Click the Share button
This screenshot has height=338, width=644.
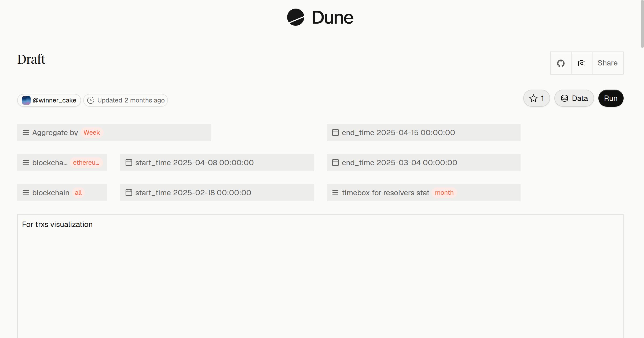pyautogui.click(x=608, y=63)
